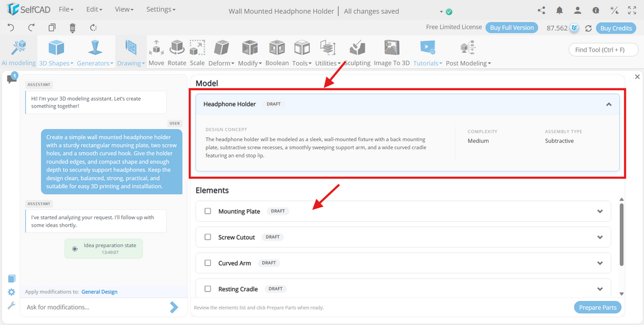Viewport: 644px width, 325px height.
Task: Open the chat messages icon with badge
Action: [12, 78]
